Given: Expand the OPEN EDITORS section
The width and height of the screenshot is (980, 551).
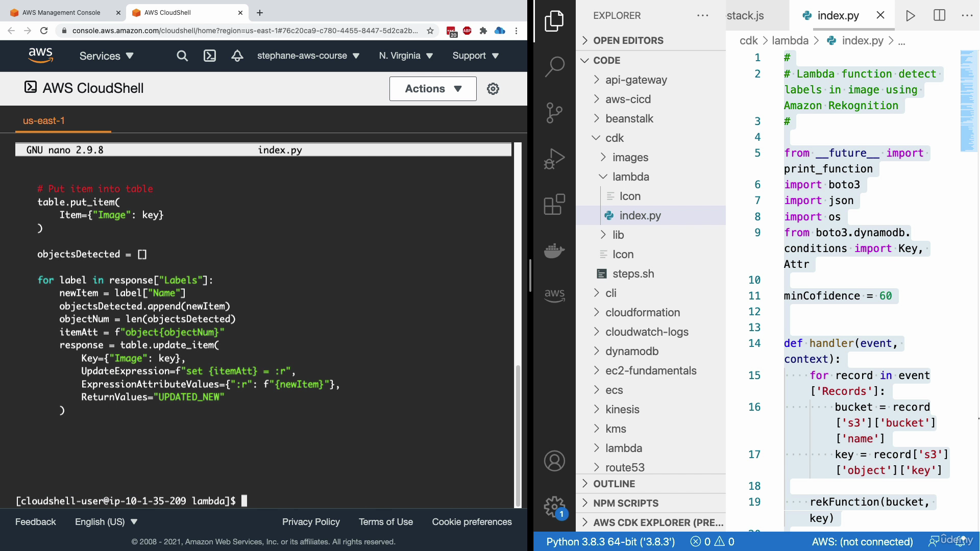Looking at the screenshot, I should [x=651, y=40].
